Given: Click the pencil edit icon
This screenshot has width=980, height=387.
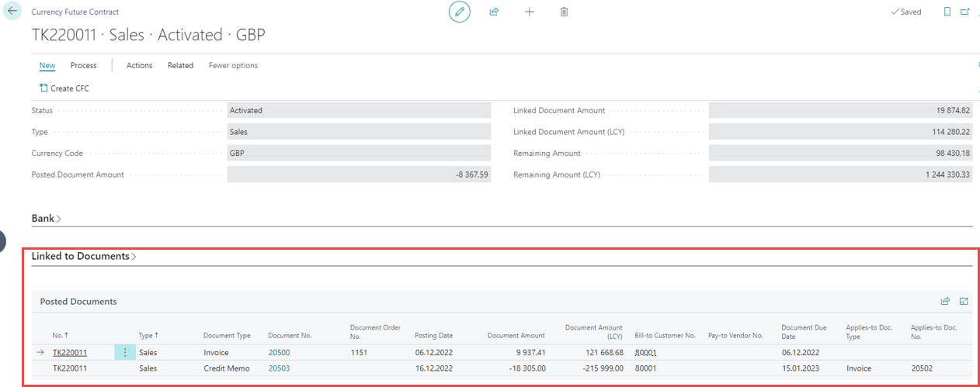Looking at the screenshot, I should pyautogui.click(x=460, y=12).
